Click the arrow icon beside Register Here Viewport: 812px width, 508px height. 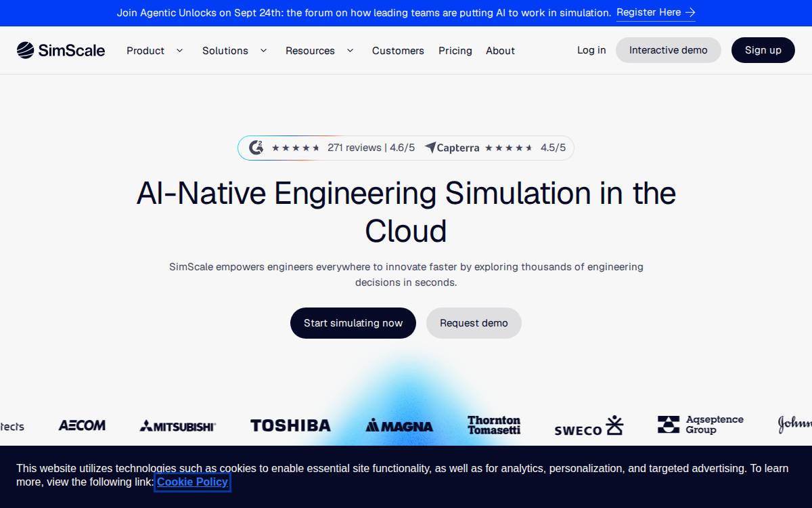(690, 12)
